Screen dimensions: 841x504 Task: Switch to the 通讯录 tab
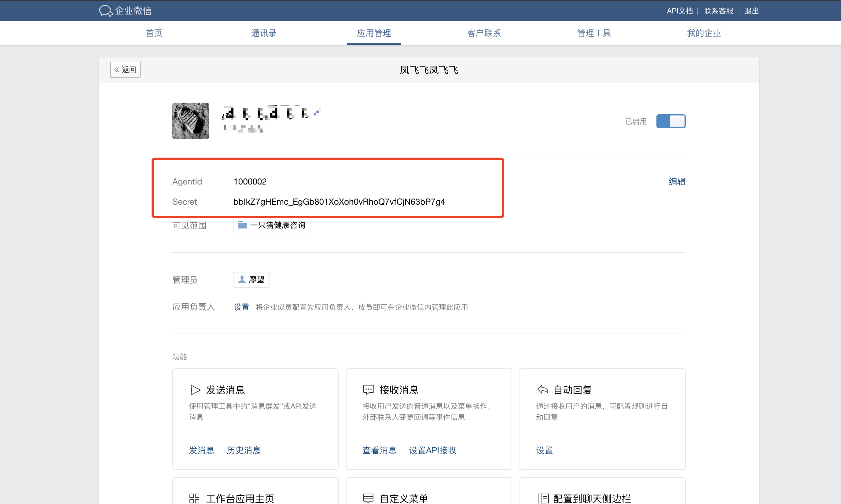264,33
